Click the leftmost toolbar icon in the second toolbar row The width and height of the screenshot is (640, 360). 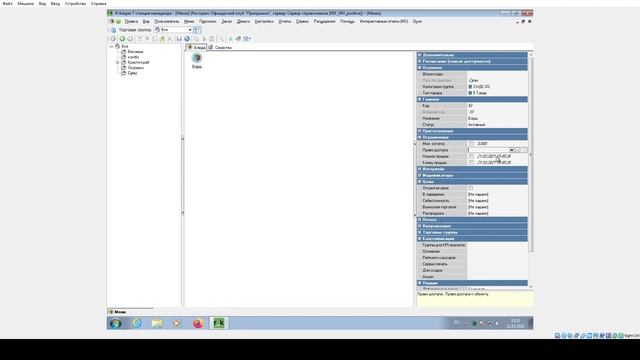click(113, 39)
